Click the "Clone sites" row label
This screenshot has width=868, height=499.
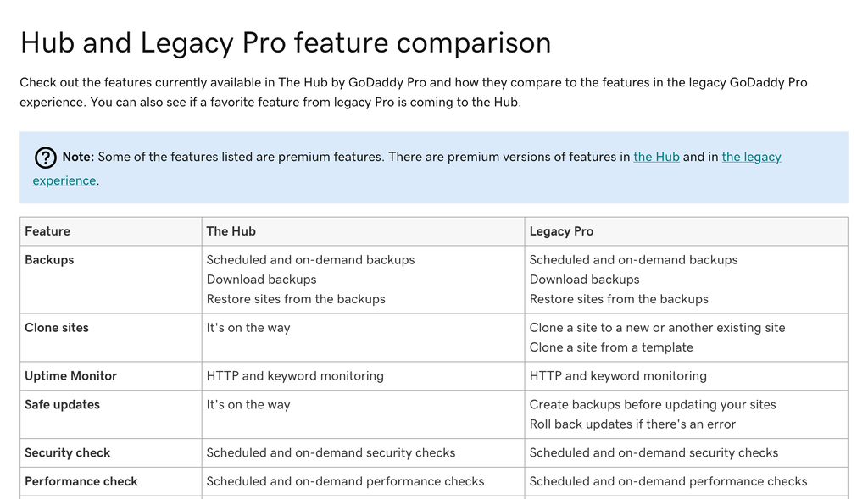[x=57, y=328]
